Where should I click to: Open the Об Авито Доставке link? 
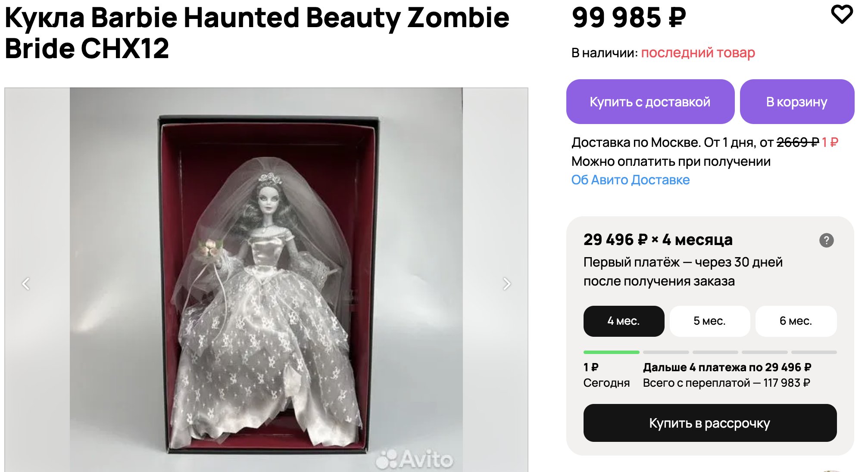coord(630,180)
